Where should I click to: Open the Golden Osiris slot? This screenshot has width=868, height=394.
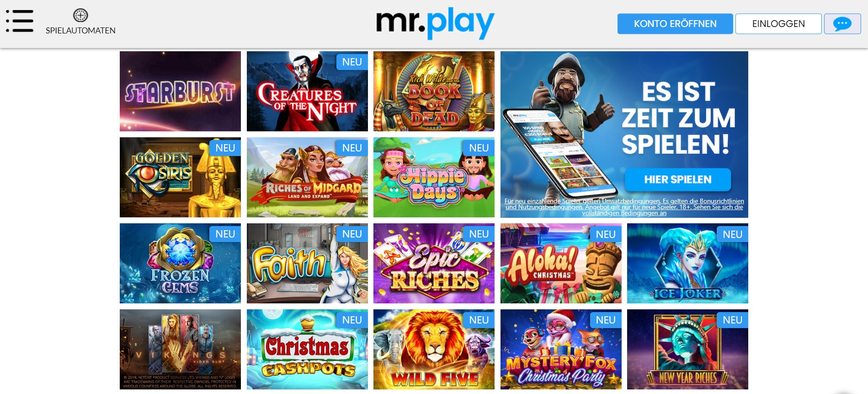click(x=180, y=177)
